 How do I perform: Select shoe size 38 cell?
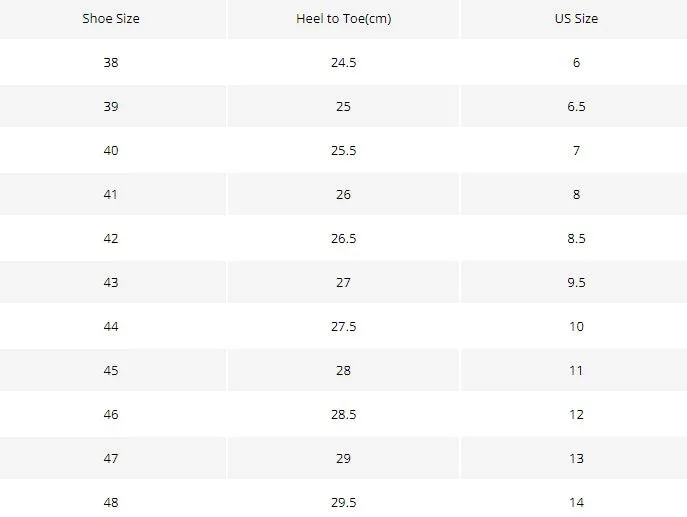tap(111, 63)
